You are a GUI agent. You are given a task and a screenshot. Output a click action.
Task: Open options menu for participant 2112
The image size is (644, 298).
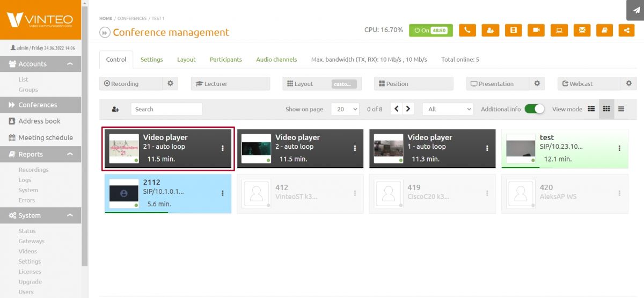[x=223, y=193]
